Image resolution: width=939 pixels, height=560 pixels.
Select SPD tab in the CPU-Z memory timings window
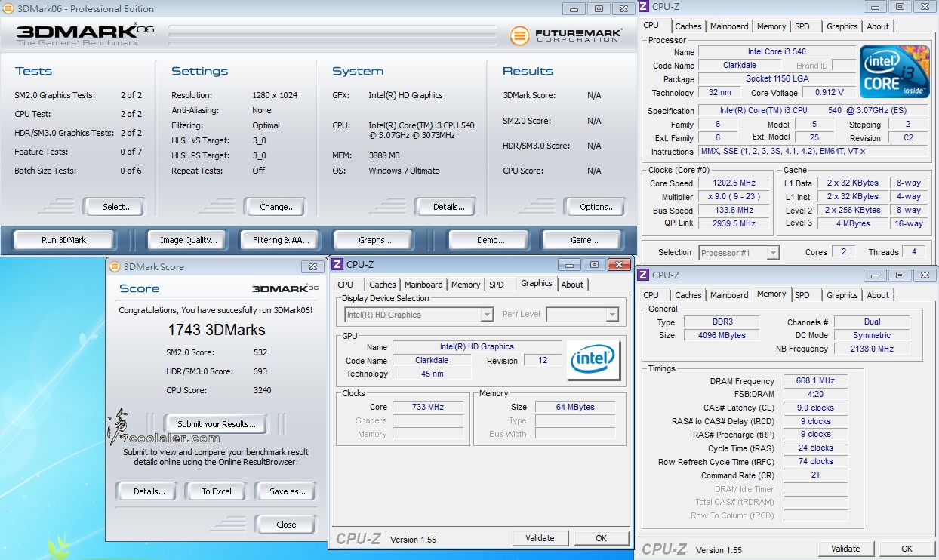point(802,295)
